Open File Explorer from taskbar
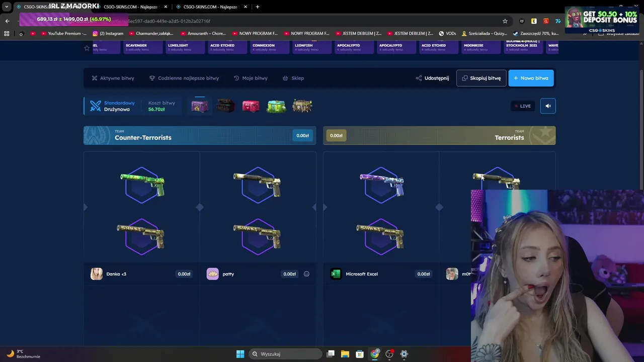644x362 pixels. [x=345, y=354]
